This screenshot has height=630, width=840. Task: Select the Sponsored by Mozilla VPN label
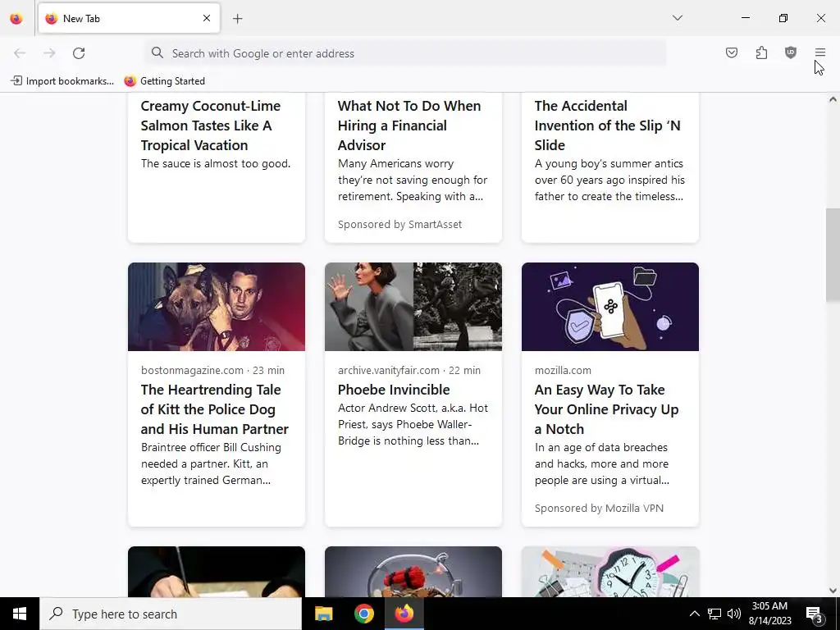tap(599, 509)
